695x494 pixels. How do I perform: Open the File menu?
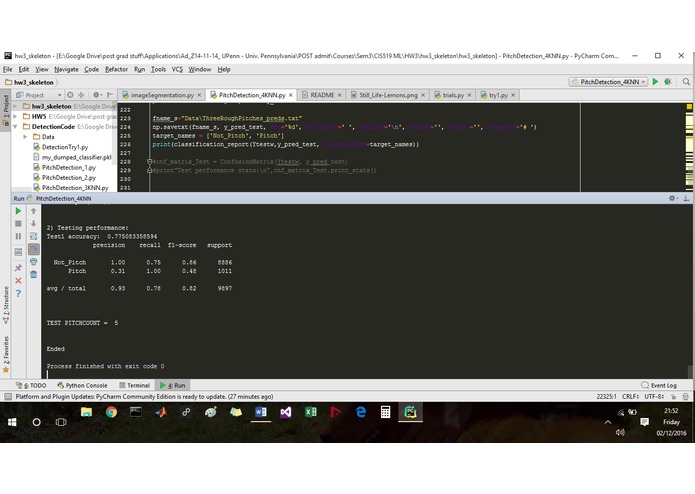point(8,70)
